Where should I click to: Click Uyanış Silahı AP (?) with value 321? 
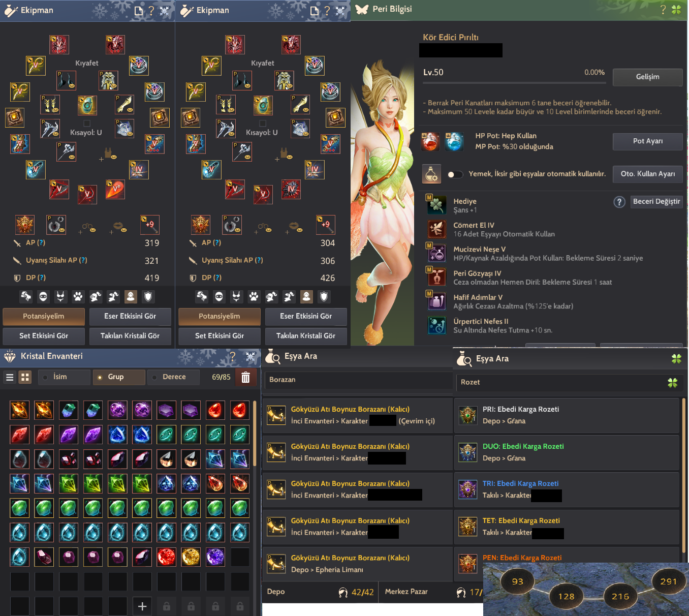pos(56,260)
